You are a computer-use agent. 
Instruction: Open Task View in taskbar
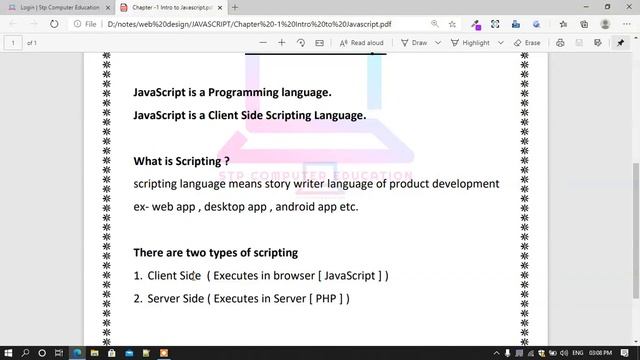pos(59,353)
